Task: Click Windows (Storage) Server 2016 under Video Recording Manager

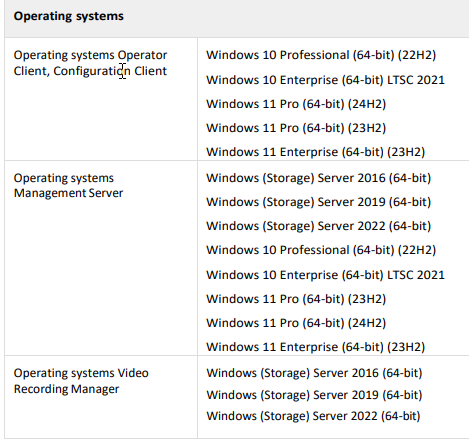Action: pyautogui.click(x=314, y=373)
